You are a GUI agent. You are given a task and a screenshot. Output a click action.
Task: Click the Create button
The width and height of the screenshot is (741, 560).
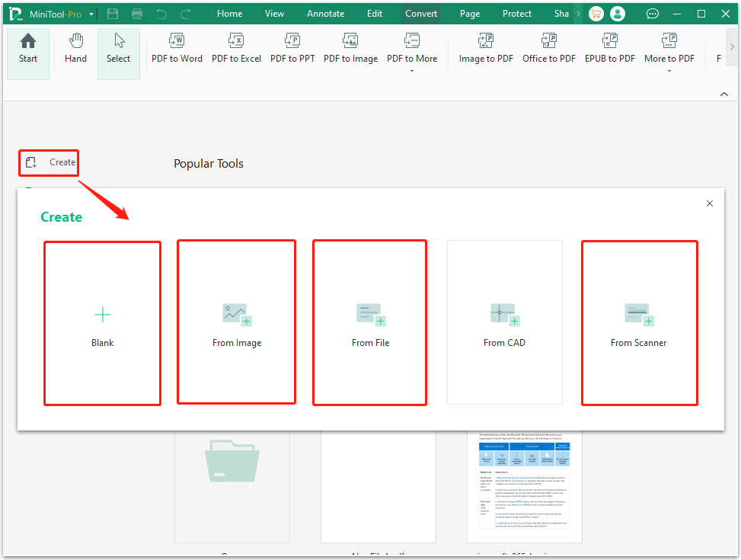click(x=48, y=162)
